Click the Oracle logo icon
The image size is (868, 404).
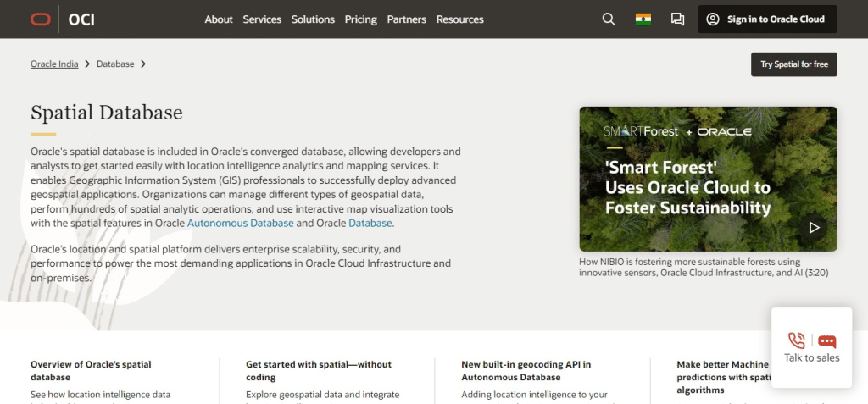pyautogui.click(x=41, y=19)
